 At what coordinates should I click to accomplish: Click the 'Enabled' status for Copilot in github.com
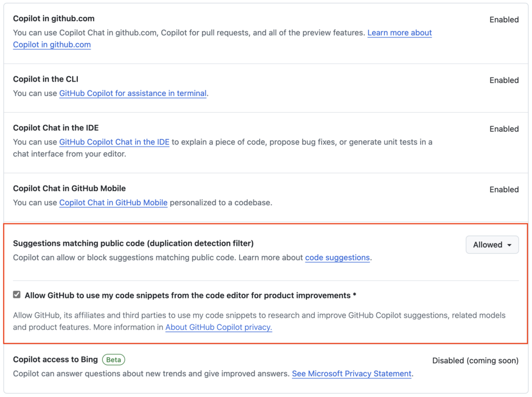point(504,20)
